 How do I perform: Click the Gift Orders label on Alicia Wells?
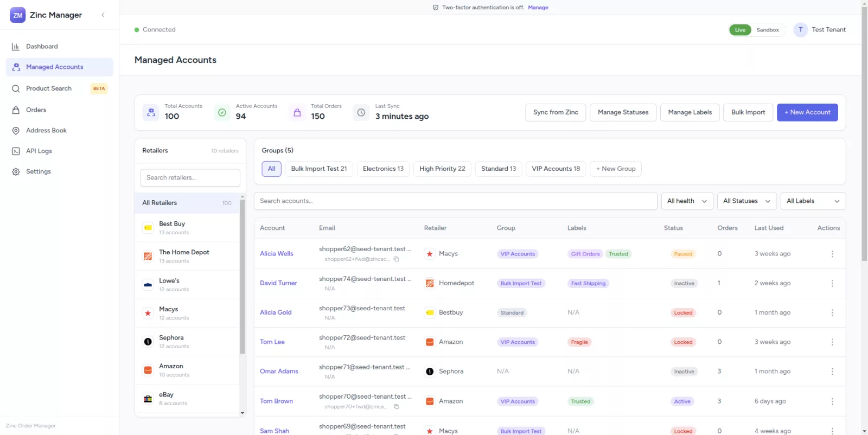point(585,254)
